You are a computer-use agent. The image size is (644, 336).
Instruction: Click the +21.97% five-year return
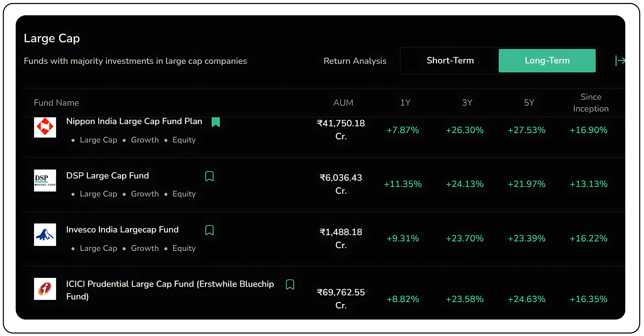[527, 184]
